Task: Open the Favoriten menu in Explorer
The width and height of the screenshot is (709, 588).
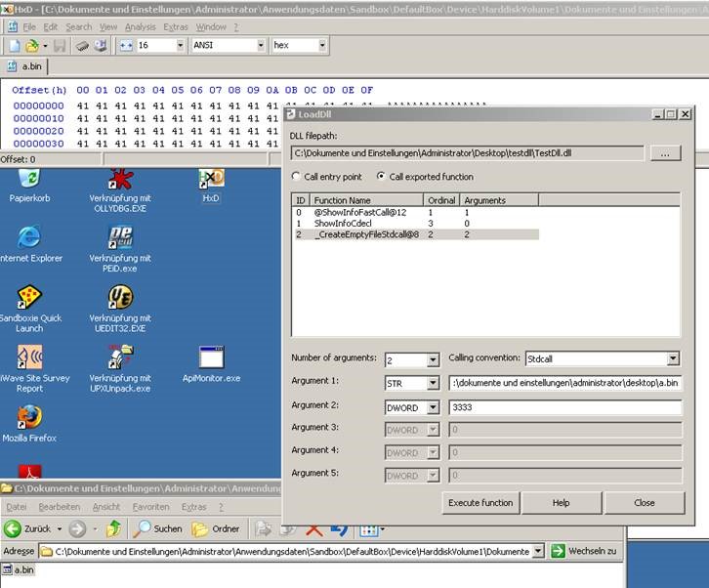Action: pos(151,507)
